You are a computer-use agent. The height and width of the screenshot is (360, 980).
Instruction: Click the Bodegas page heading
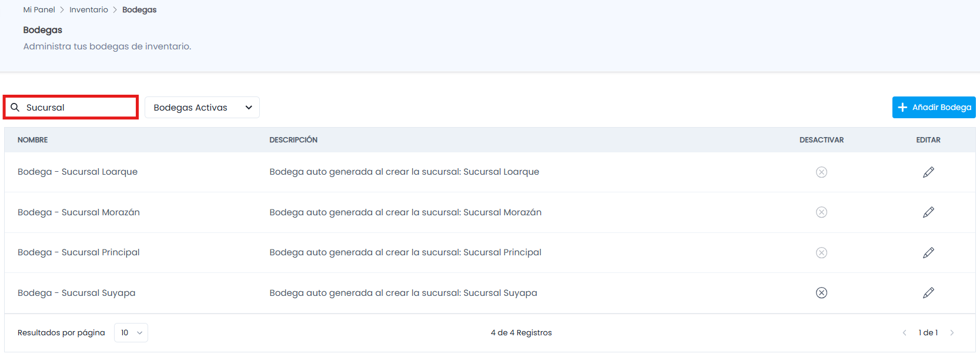pos(42,30)
